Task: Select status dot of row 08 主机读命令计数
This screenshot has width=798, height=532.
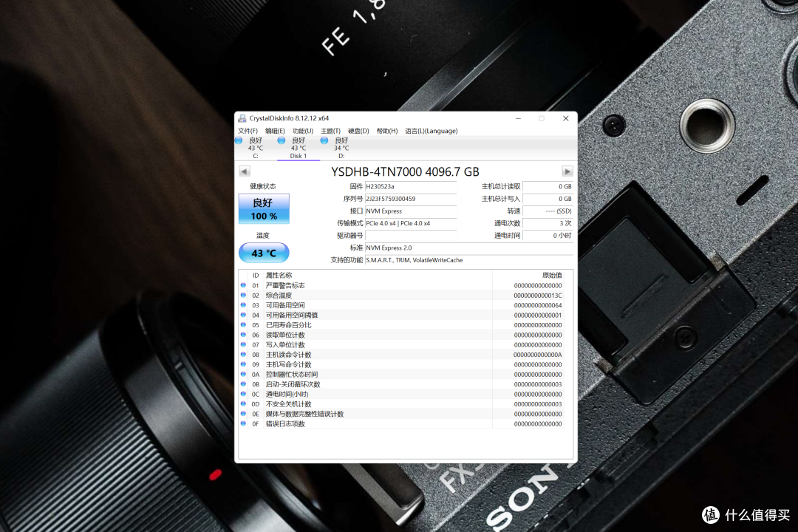Action: tap(243, 355)
